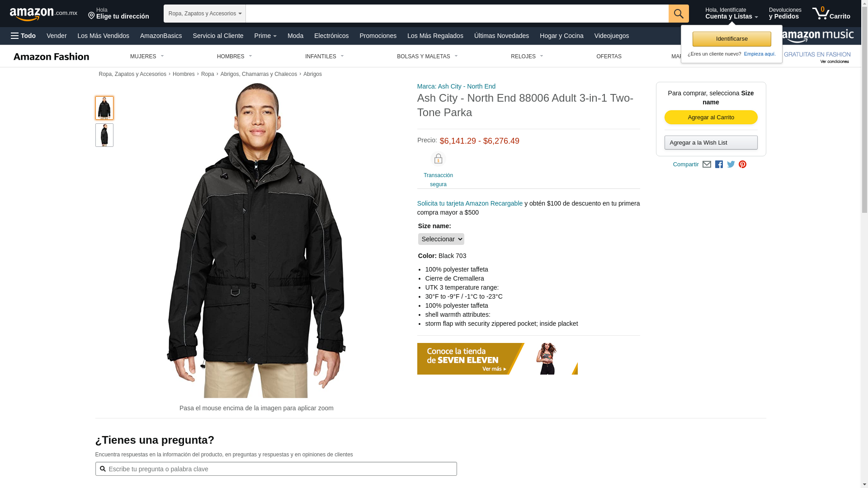Click the Amazon.com.mx logo
The height and width of the screenshot is (488, 868).
pos(43,14)
